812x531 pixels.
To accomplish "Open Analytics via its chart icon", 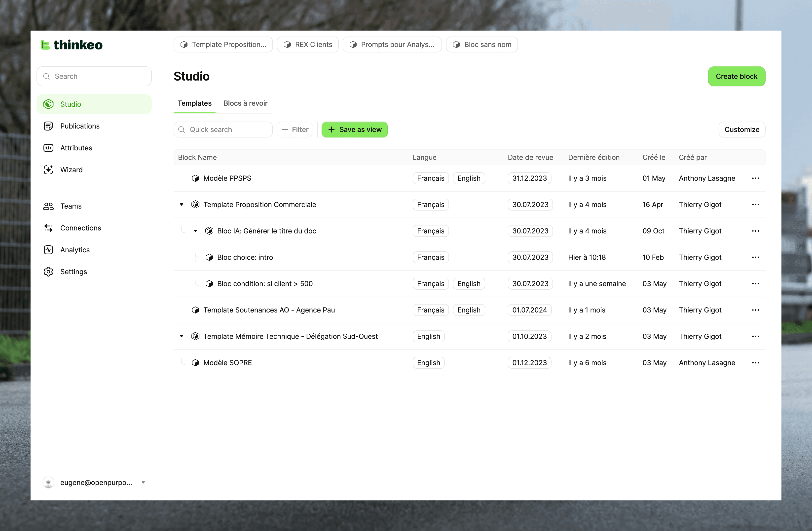I will [x=48, y=250].
